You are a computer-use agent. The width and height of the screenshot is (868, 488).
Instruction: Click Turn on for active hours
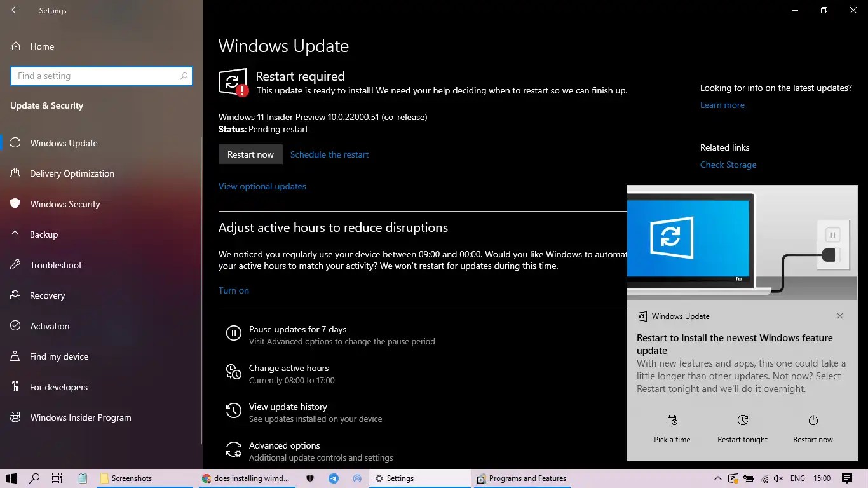[x=234, y=290]
